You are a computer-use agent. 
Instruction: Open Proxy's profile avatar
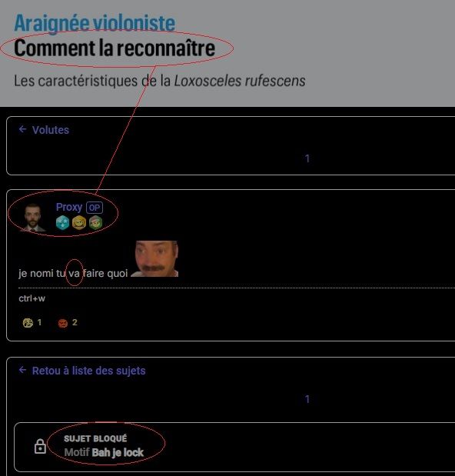click(32, 218)
